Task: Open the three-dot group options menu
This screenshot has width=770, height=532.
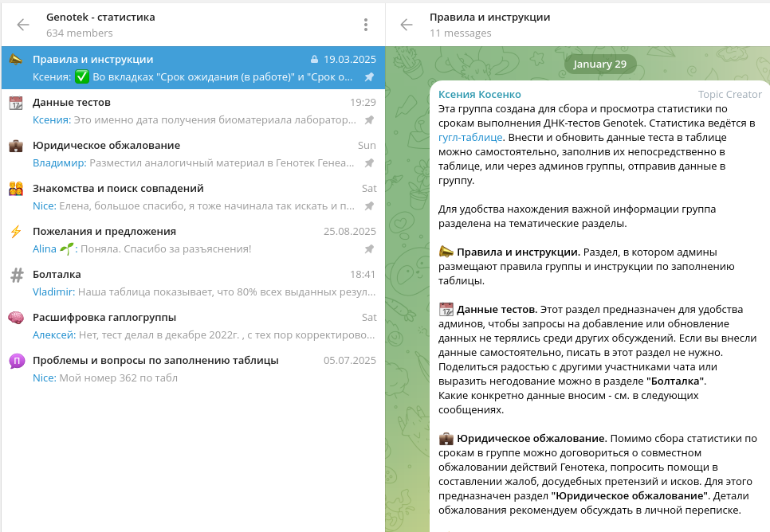Action: 366,25
